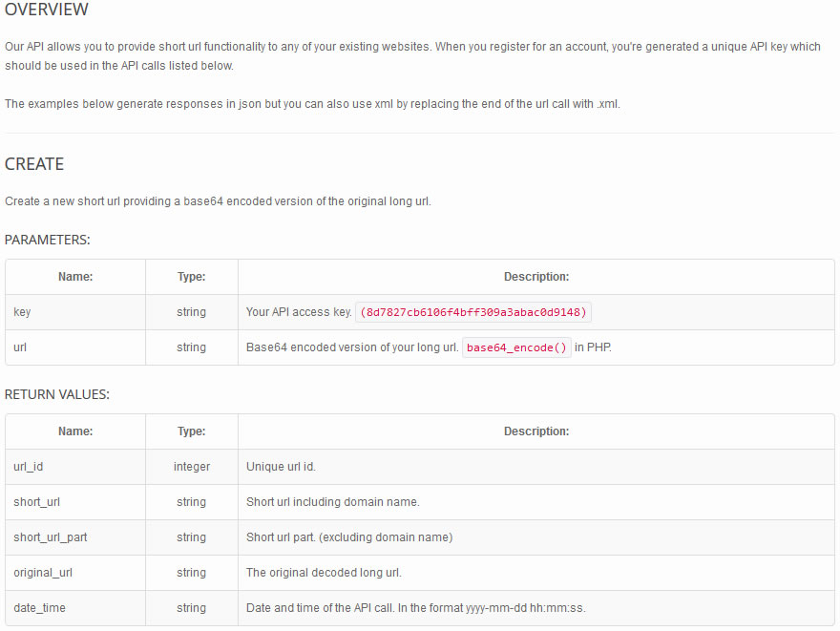Click the date_time name cell

75,608
